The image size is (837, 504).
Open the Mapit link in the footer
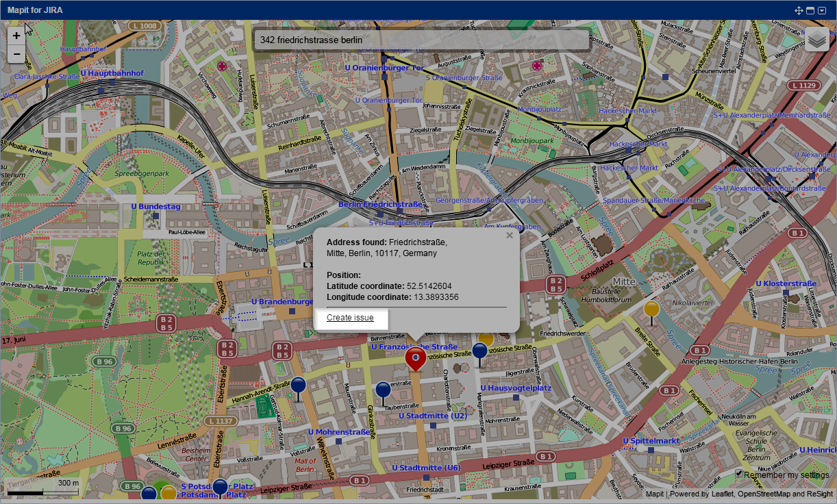point(654,494)
